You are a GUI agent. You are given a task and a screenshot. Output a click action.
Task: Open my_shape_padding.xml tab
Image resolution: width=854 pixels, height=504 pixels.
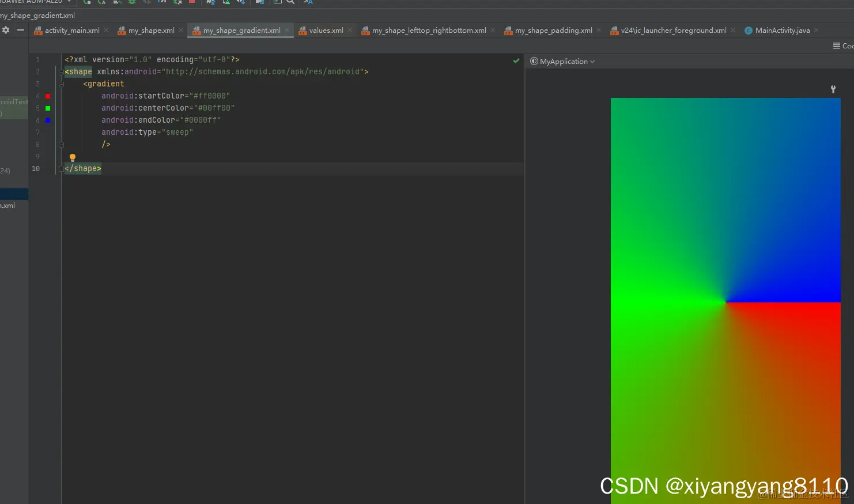(x=553, y=31)
